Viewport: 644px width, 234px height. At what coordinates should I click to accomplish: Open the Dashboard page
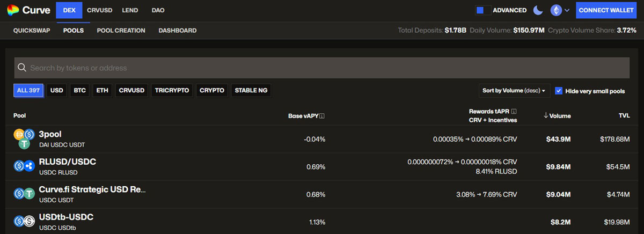(178, 31)
